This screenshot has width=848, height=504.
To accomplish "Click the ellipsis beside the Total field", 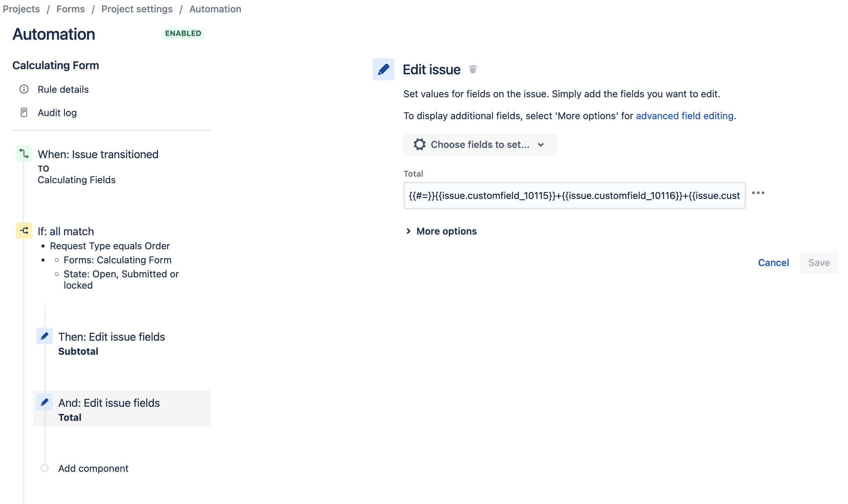I will pos(758,193).
